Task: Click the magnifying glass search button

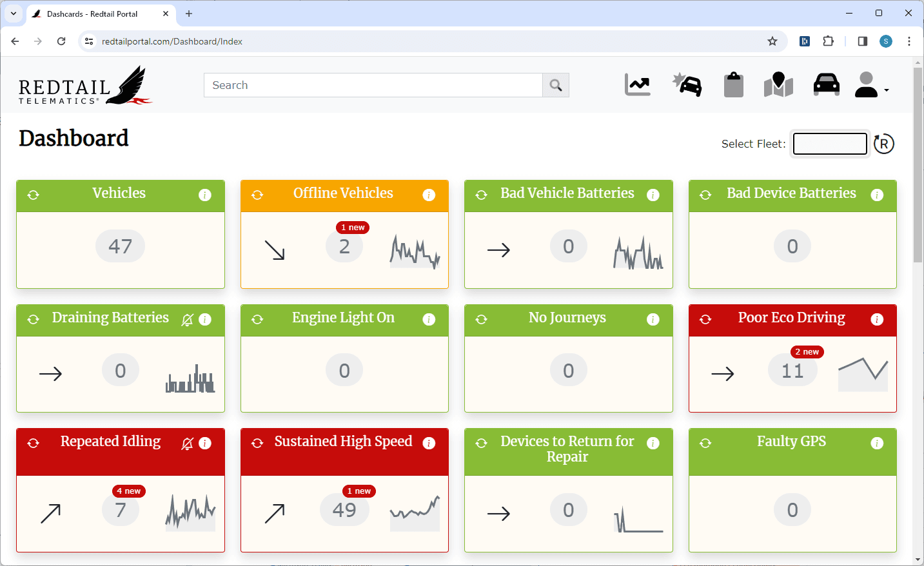Action: click(556, 85)
